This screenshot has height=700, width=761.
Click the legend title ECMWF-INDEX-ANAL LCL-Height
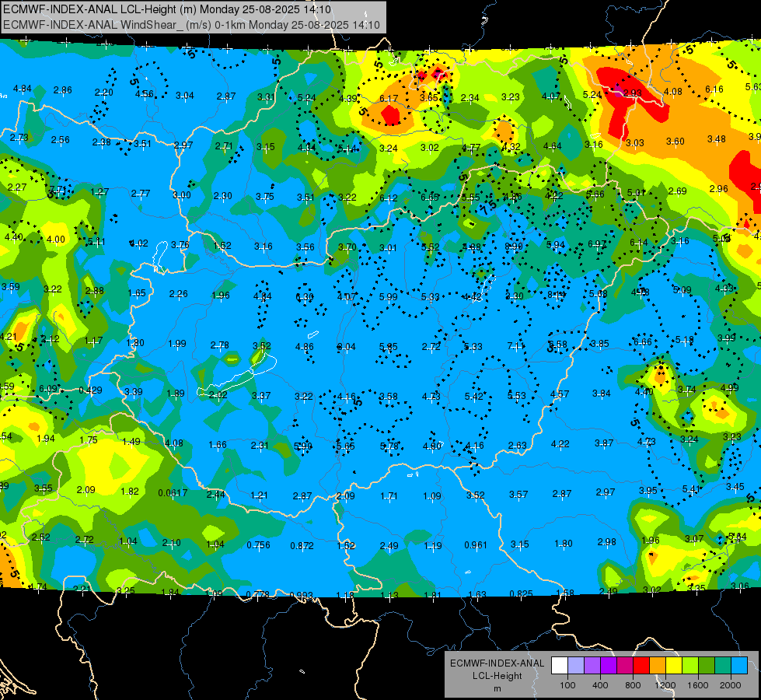coord(497,670)
